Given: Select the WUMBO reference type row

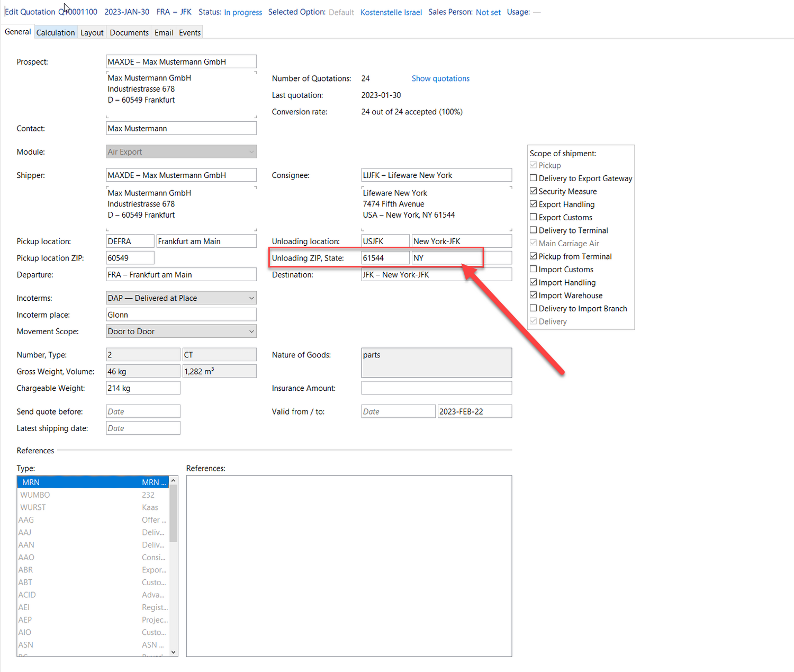Looking at the screenshot, I should point(93,495).
